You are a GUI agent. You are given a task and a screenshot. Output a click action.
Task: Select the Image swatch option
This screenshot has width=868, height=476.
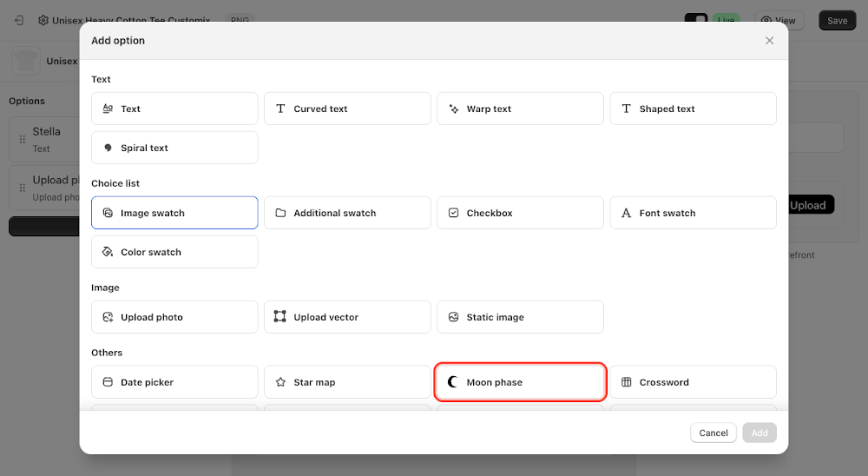click(174, 213)
